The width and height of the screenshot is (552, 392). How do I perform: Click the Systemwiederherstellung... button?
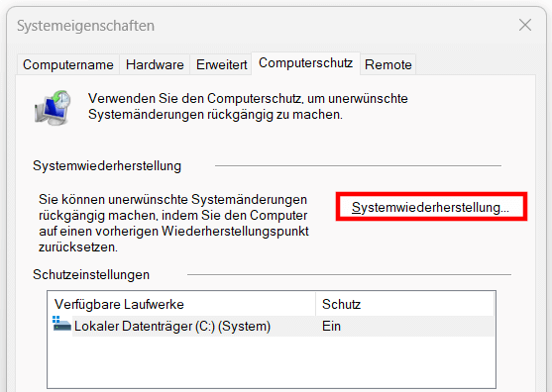pos(431,207)
